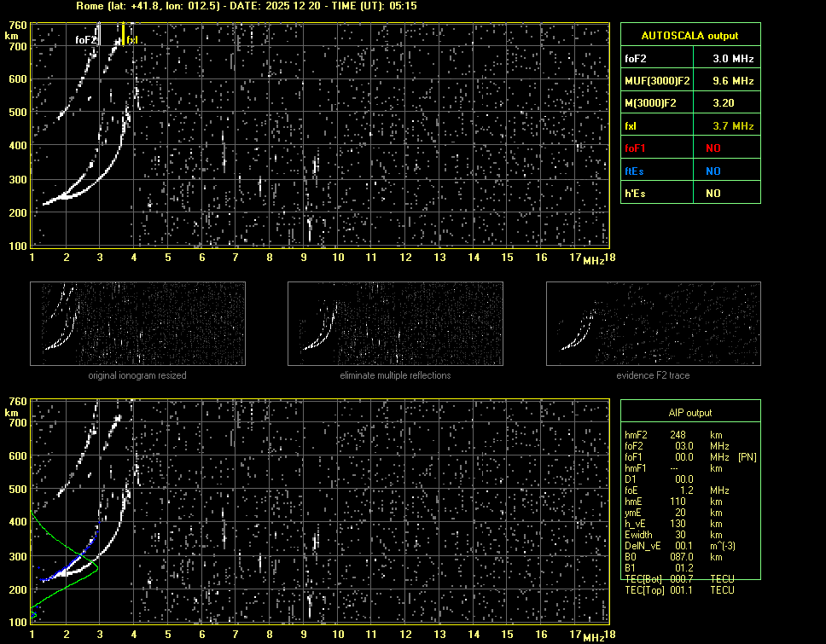Click the yellow fxI 3.7 MHz value
The width and height of the screenshot is (826, 644).
tap(724, 126)
